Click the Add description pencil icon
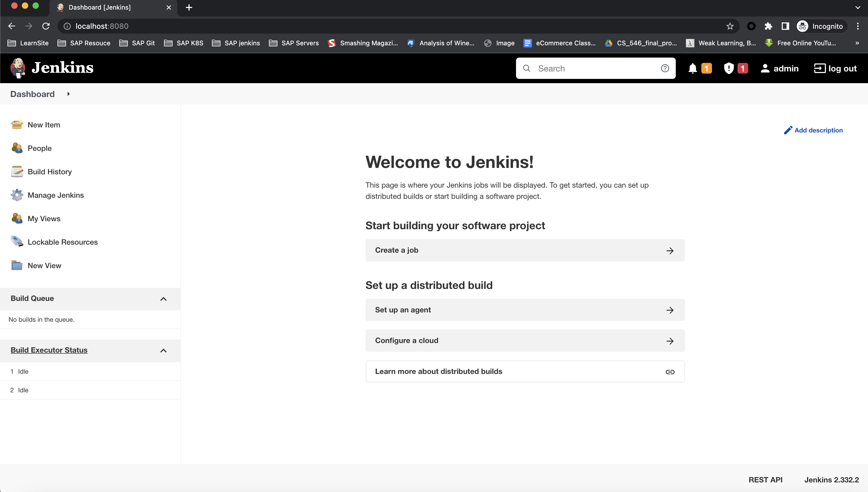This screenshot has height=492, width=868. 788,130
